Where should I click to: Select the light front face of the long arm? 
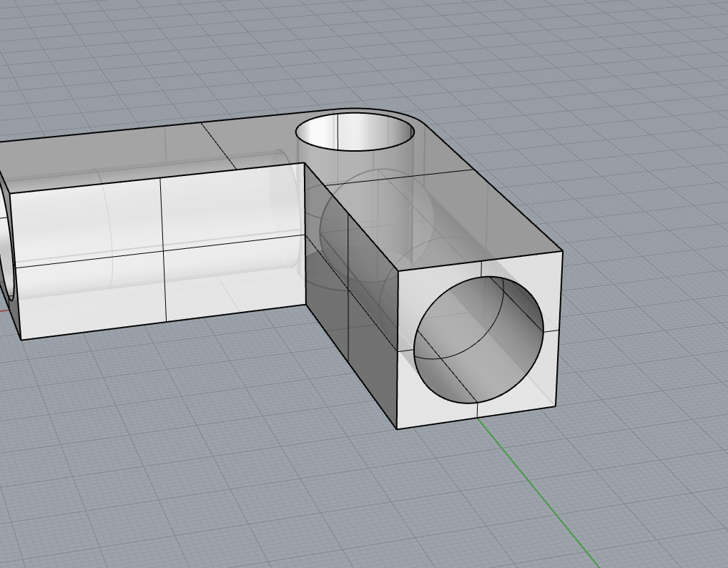point(158,251)
